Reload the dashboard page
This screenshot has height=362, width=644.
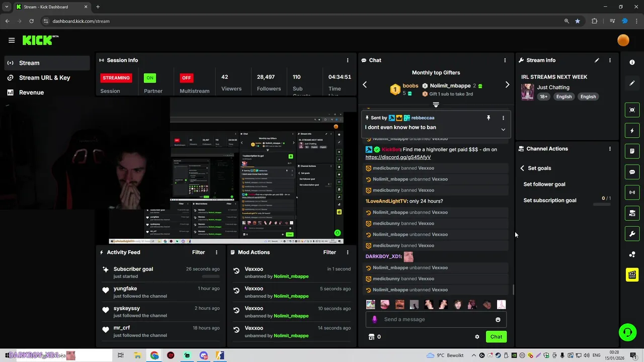31,21
